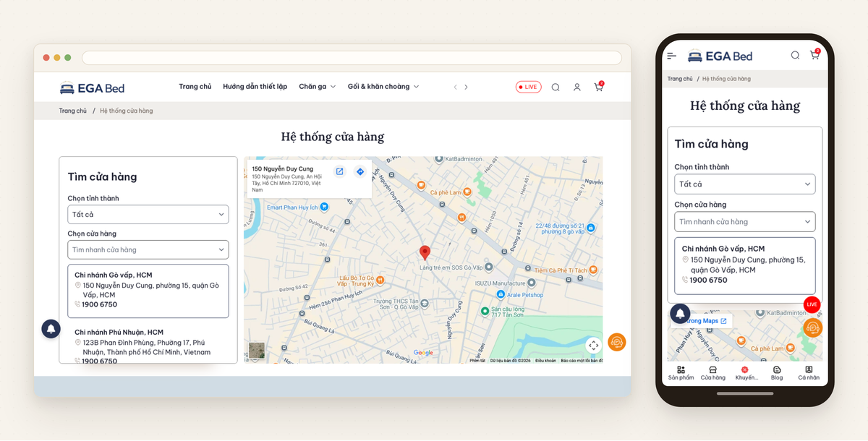The height and width of the screenshot is (441, 868).
Task: Expand the Chăn ga menu
Action: (x=317, y=86)
